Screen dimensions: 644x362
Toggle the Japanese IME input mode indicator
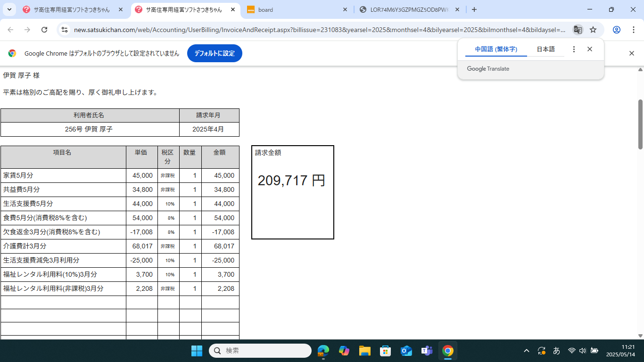(x=556, y=351)
